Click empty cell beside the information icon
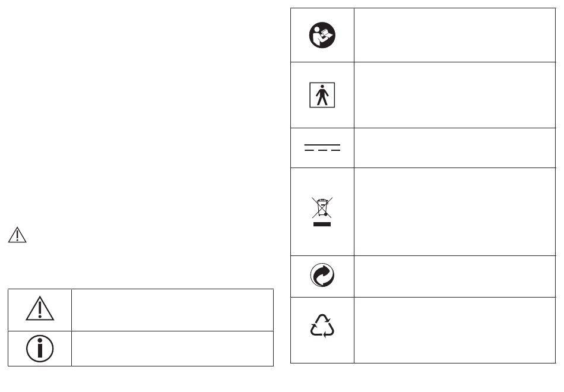Screen dimensions: 564x392 [x=173, y=349]
